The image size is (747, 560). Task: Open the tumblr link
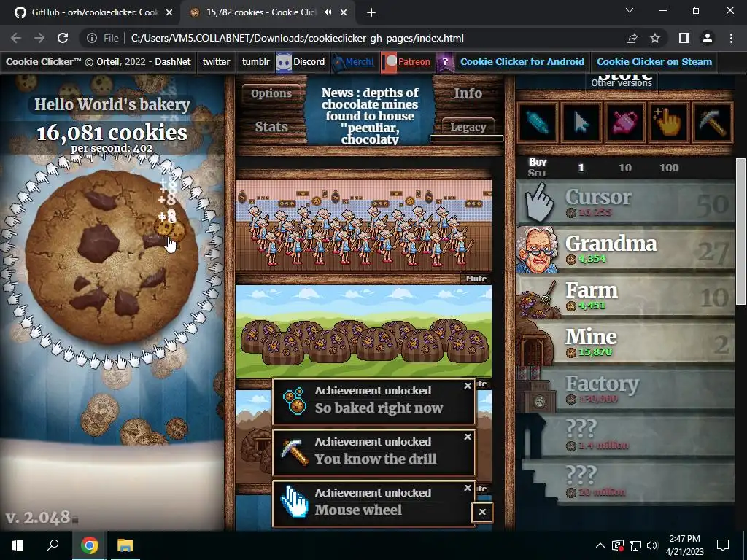click(x=255, y=61)
